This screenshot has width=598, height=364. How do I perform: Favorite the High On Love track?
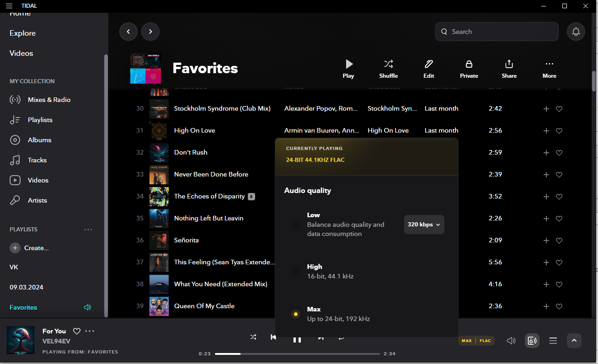[559, 131]
